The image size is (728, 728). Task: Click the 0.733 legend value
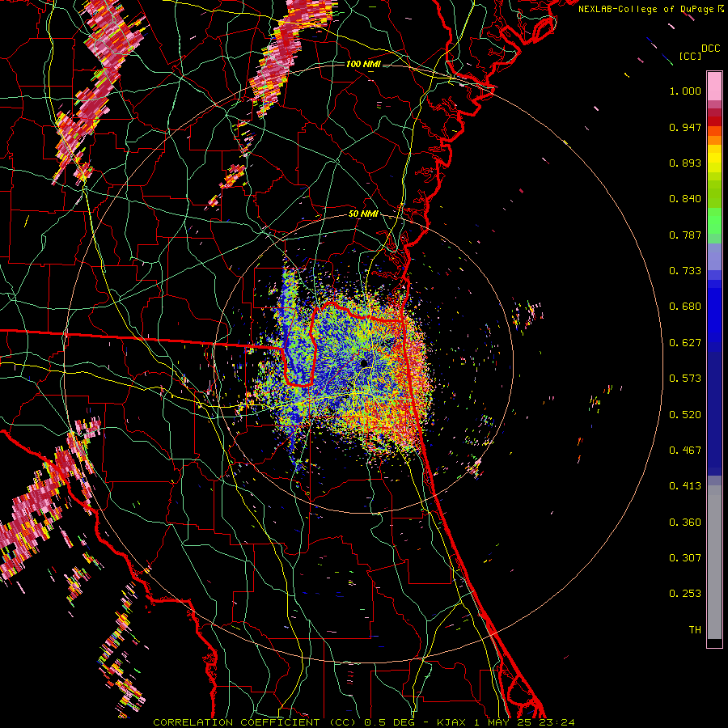[x=685, y=271]
